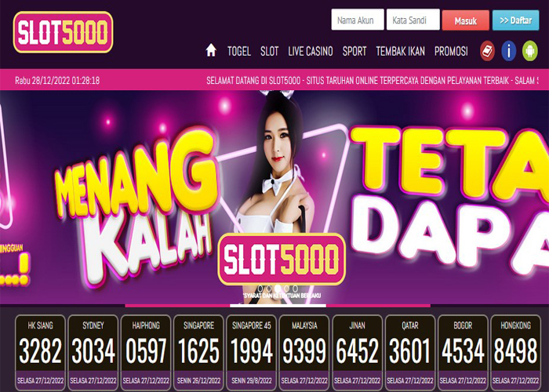The width and height of the screenshot is (549, 392).
Task: Open the SLOT menu
Action: click(269, 52)
